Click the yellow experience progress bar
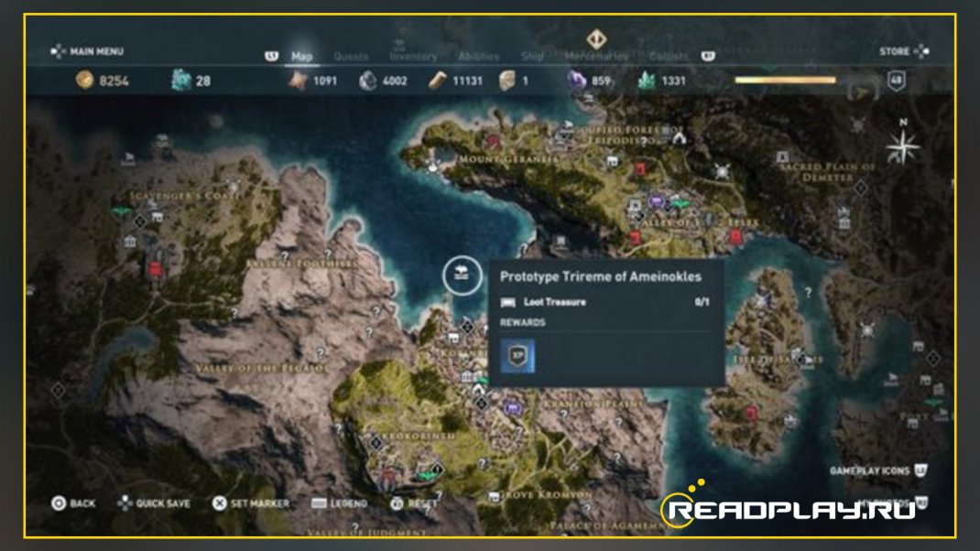The width and height of the screenshot is (980, 551). (x=786, y=80)
